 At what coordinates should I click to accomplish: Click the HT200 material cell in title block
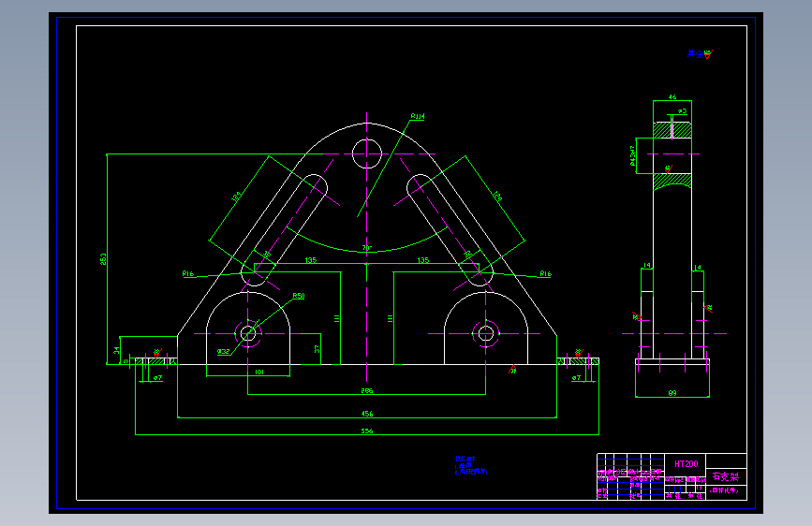686,464
